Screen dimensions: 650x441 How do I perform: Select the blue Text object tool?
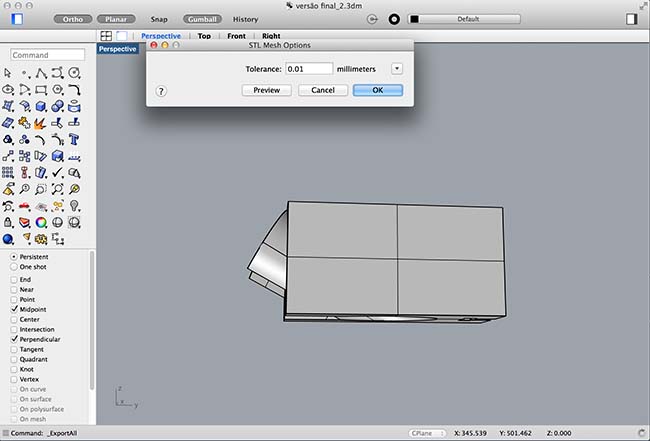[74, 139]
